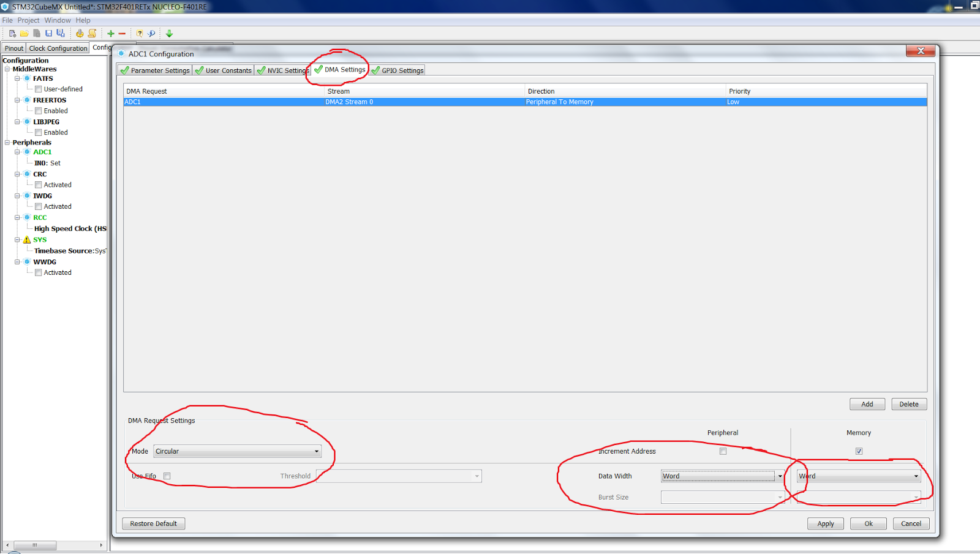Click the green down arrow update icon
This screenshot has width=980, height=554.
[x=170, y=34]
